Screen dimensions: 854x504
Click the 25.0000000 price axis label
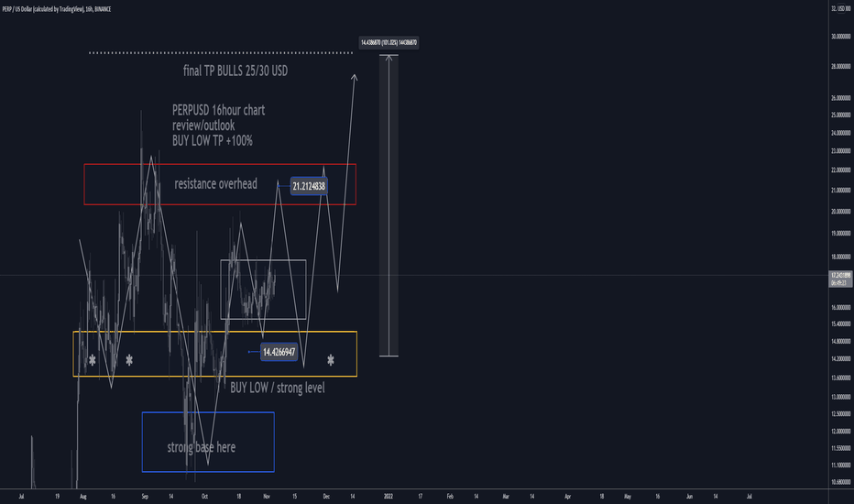click(841, 115)
